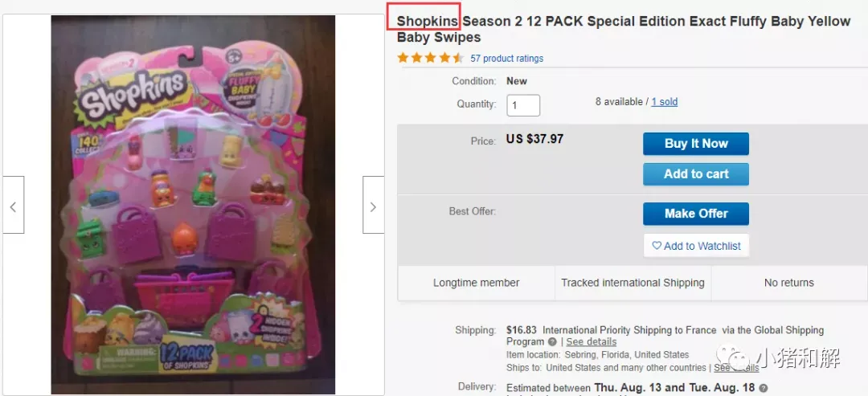Click the Make Offer button

[x=696, y=214]
